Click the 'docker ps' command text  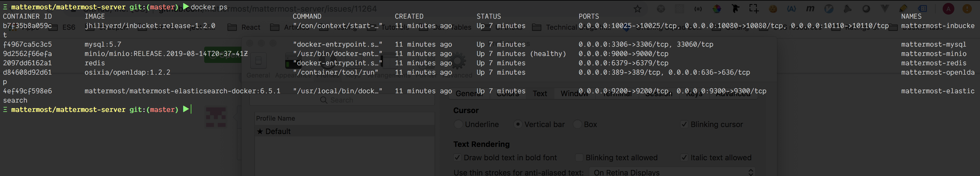[209, 7]
